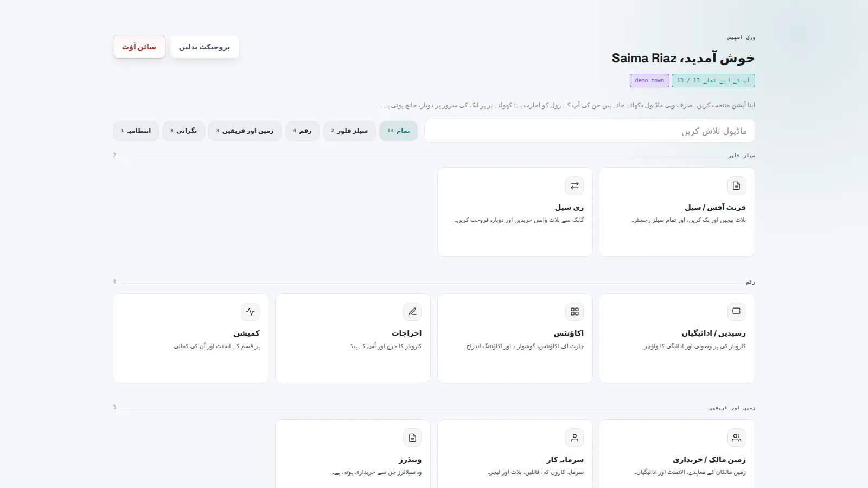Click the 13 / 13 open modules badge
This screenshot has height=488, width=868.
[713, 80]
